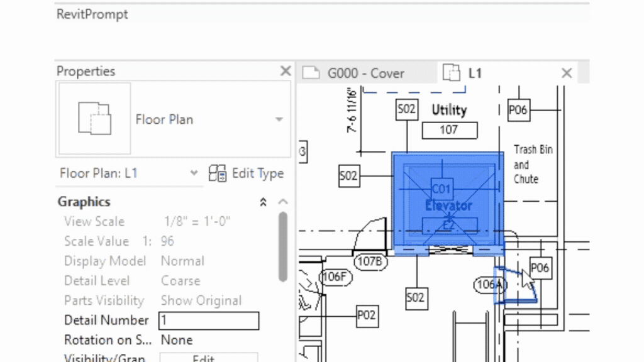
Task: Click the Properties panel vertical scrollbar
Action: click(x=283, y=245)
